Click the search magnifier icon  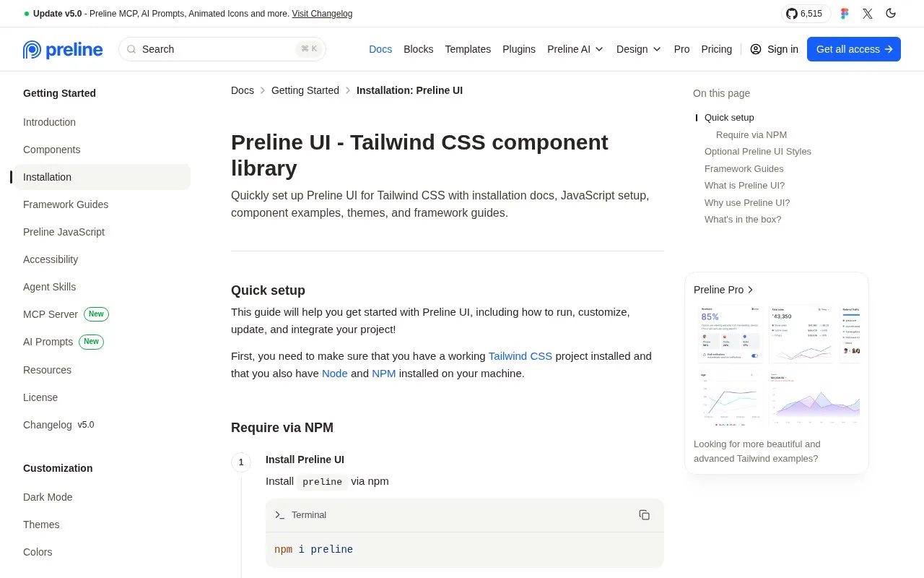131,49
